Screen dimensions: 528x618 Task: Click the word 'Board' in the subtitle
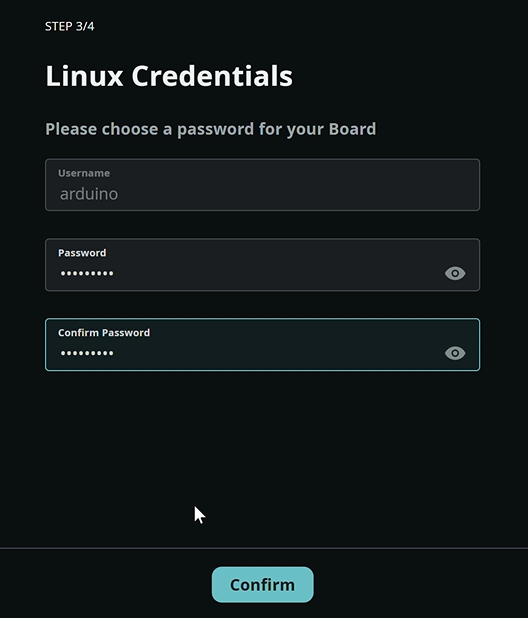(x=352, y=129)
